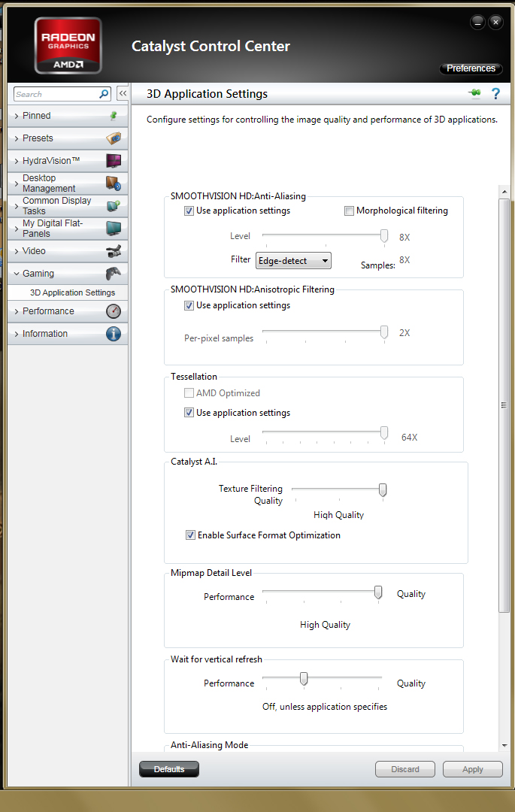515x812 pixels.
Task: Click the Desktop Management icon
Action: [x=114, y=183]
